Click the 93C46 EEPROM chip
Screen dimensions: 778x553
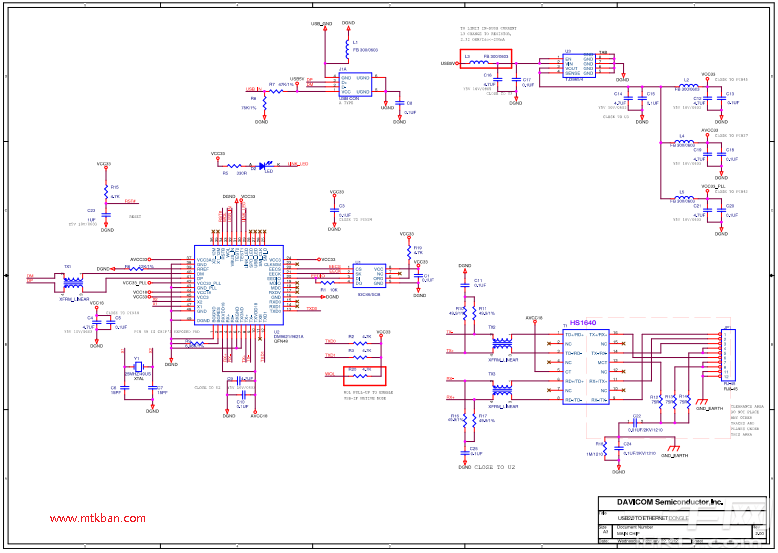click(x=371, y=274)
